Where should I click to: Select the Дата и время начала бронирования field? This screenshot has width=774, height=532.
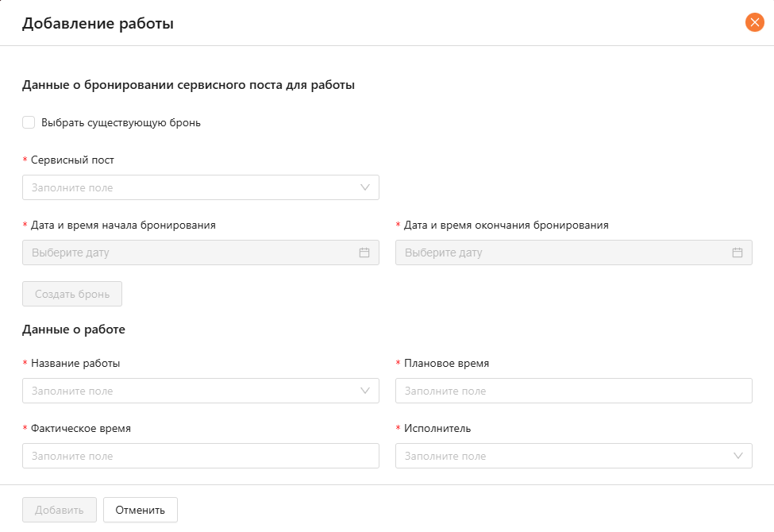click(x=191, y=253)
